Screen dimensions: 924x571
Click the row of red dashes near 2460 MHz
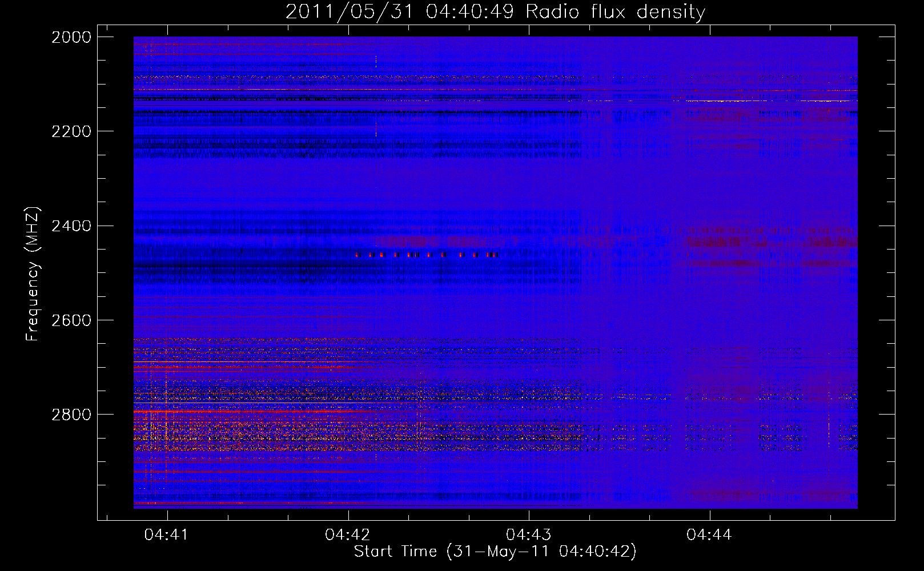pos(427,255)
